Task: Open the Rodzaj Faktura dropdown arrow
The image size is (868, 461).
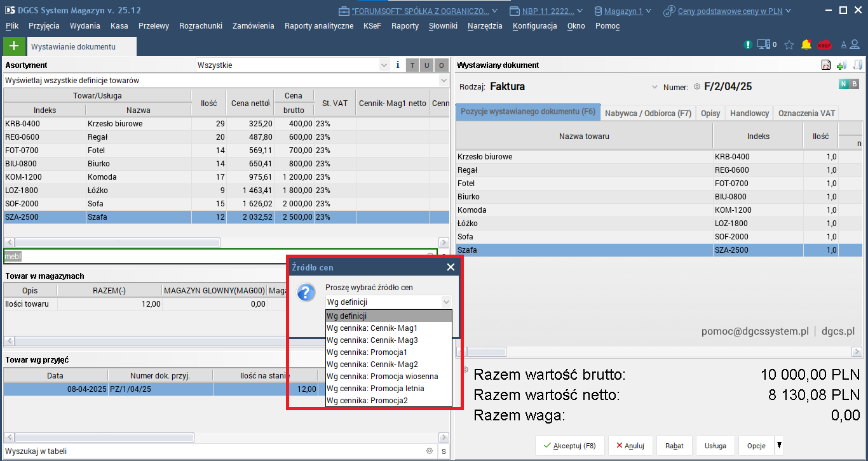Action: [x=655, y=87]
